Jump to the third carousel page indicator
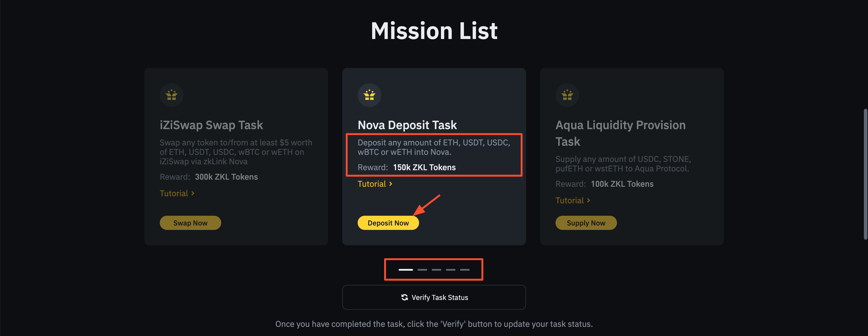The image size is (868, 336). pos(436,270)
